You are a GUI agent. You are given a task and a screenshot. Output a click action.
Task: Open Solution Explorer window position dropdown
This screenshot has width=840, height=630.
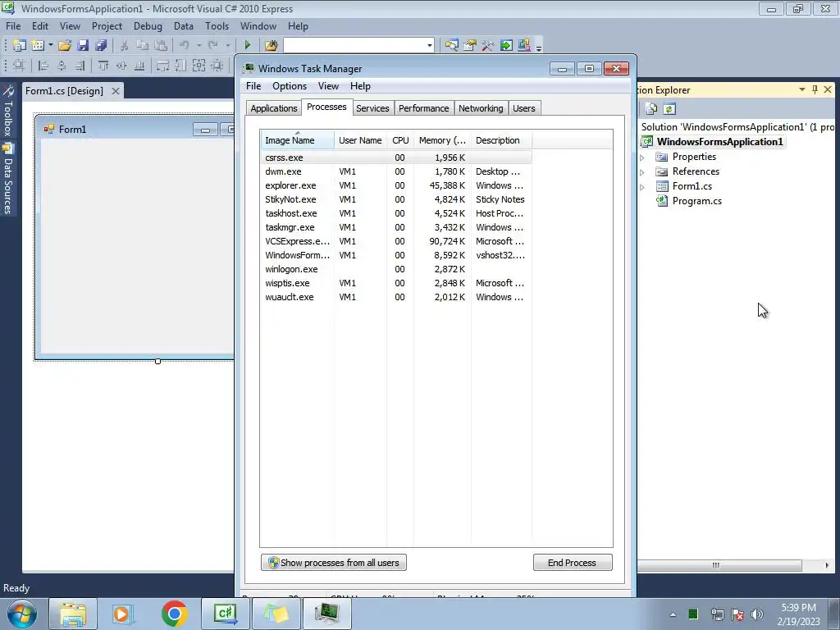point(802,89)
